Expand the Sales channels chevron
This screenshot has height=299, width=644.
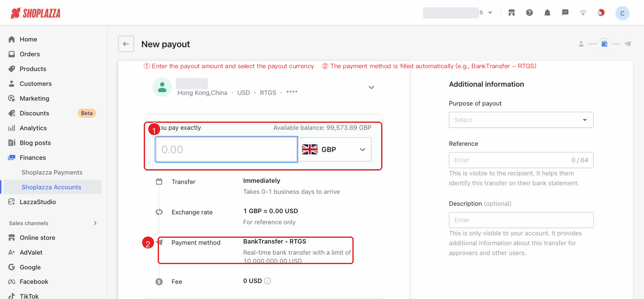(x=95, y=223)
